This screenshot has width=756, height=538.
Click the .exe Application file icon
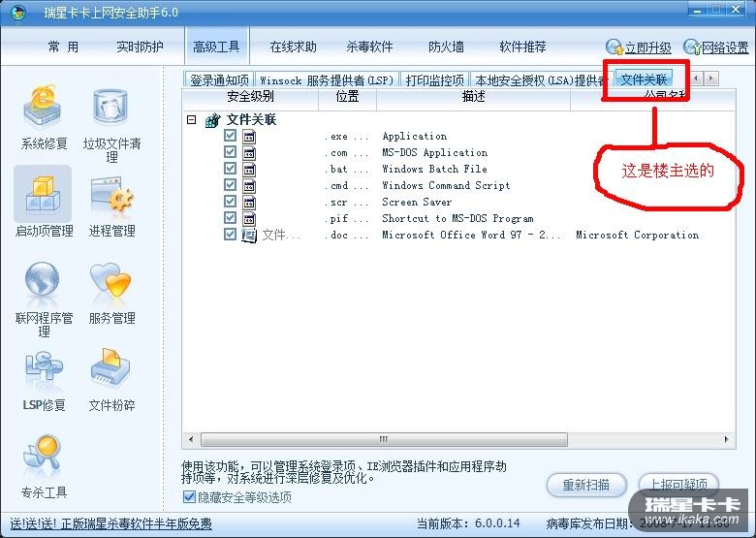point(249,137)
